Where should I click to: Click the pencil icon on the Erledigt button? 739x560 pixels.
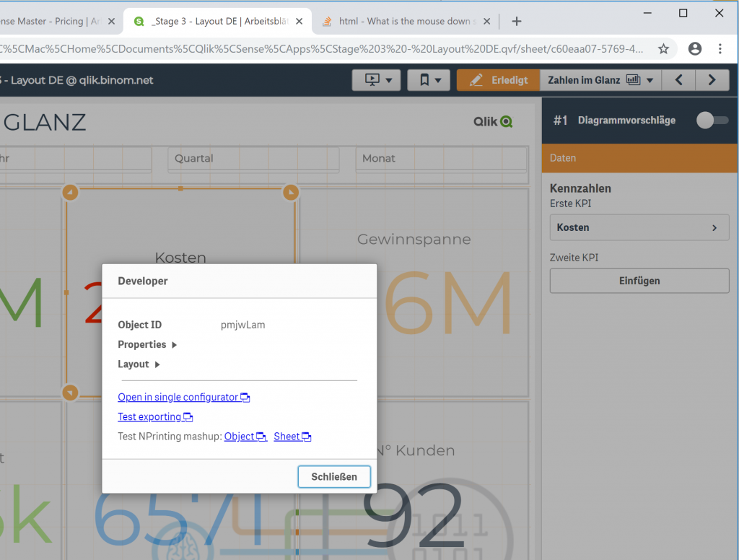point(474,79)
